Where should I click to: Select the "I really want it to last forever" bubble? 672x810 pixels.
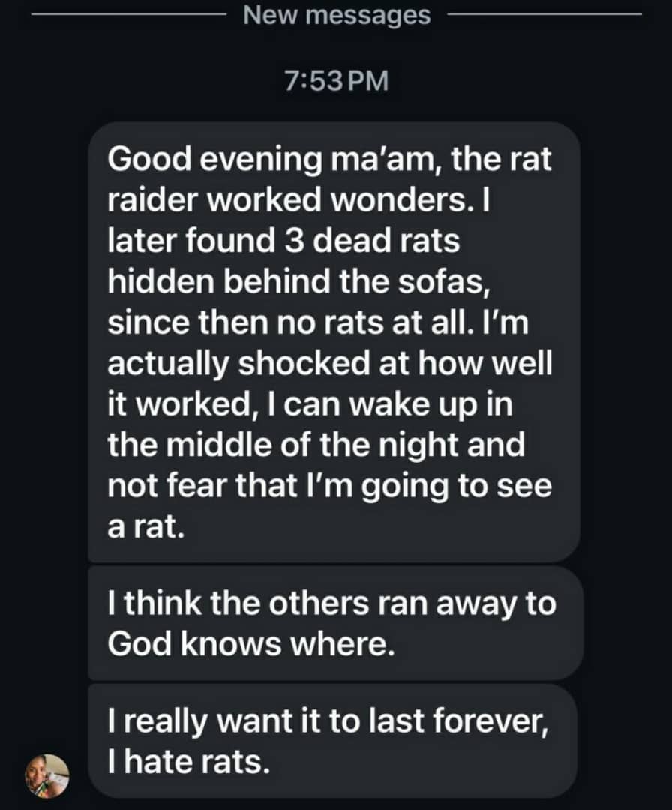[332, 740]
